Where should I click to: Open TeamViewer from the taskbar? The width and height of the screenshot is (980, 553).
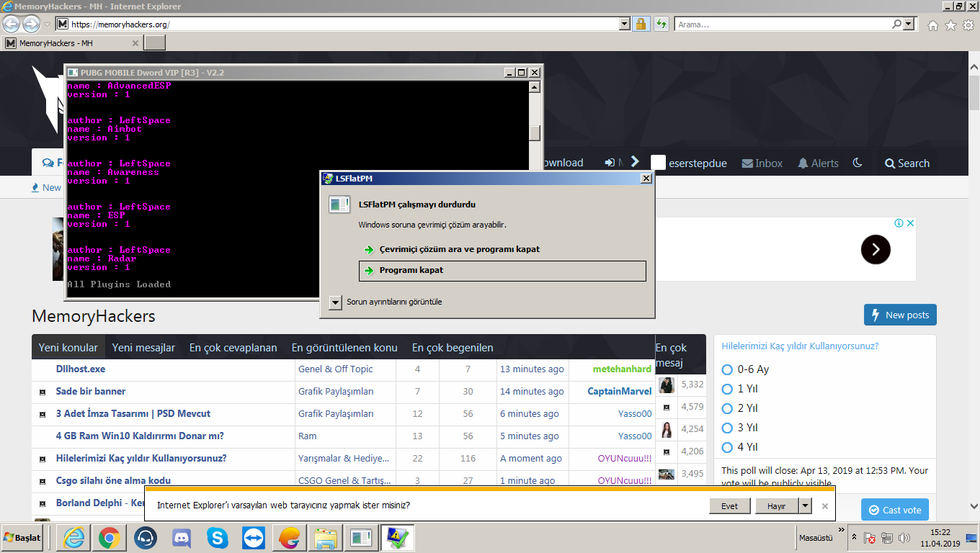click(x=254, y=537)
